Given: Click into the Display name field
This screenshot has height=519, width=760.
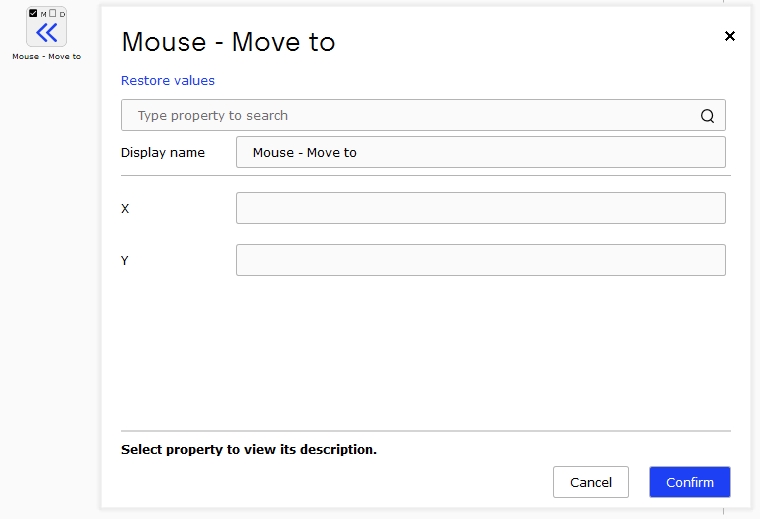Looking at the screenshot, I should pyautogui.click(x=481, y=152).
